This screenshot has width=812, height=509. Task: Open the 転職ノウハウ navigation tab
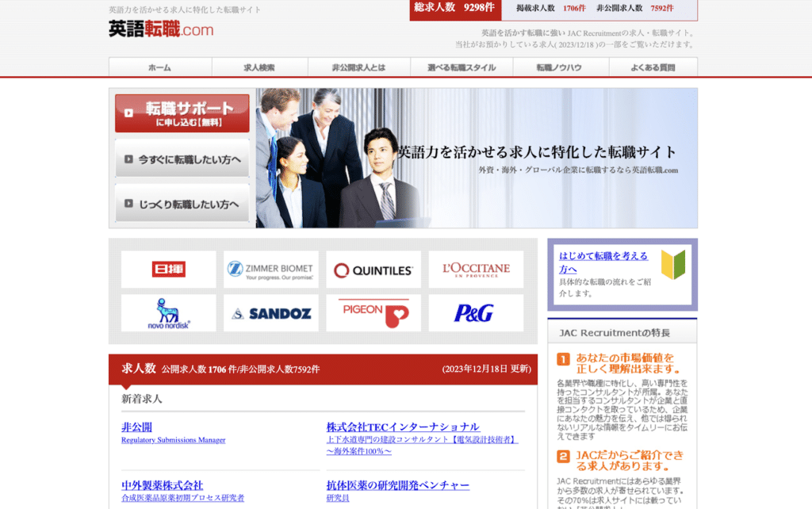click(x=561, y=67)
